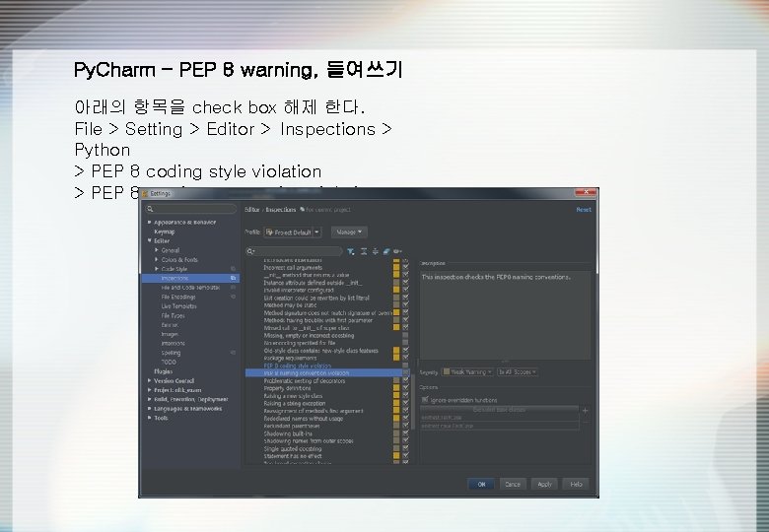Click the per-project icon beside Spelling
769x532 pixels.
click(233, 353)
